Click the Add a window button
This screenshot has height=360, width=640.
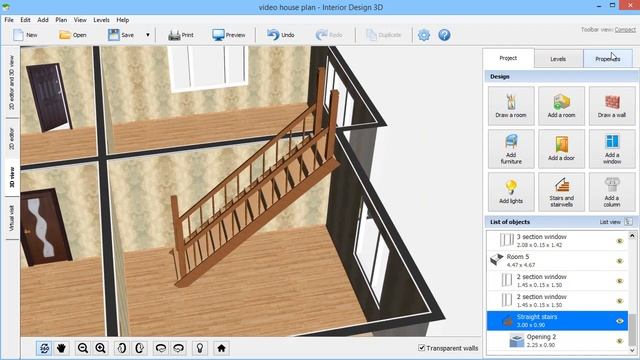612,149
